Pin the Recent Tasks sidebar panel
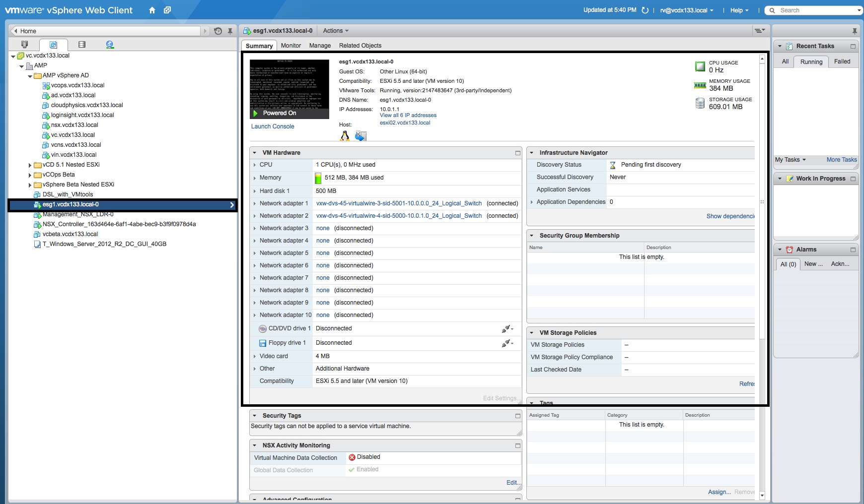The height and width of the screenshot is (504, 864). pos(854,31)
